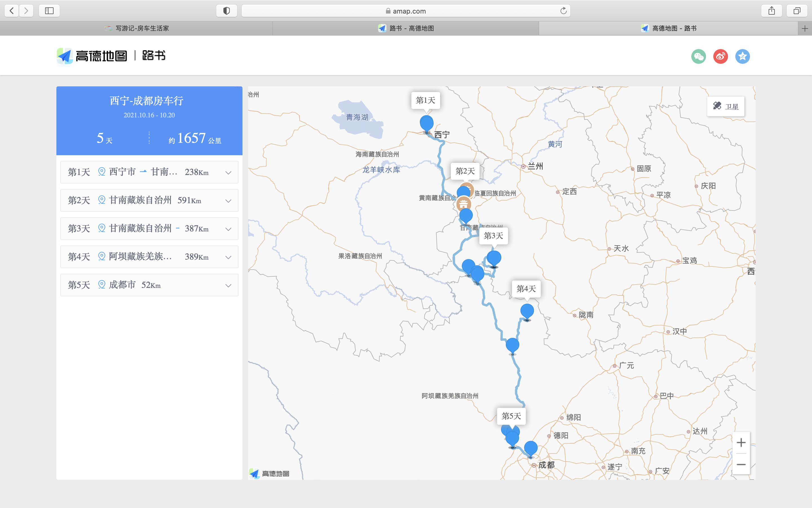Screen dimensions: 812x508
Task: Click the location icon in the 第5天 row
Action: pos(101,284)
